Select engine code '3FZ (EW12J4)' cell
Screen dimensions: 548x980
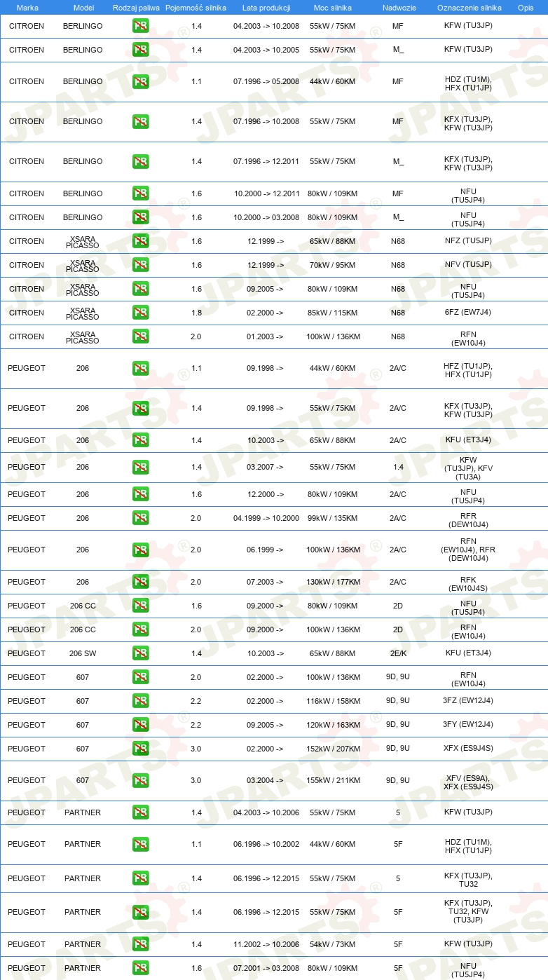468,701
